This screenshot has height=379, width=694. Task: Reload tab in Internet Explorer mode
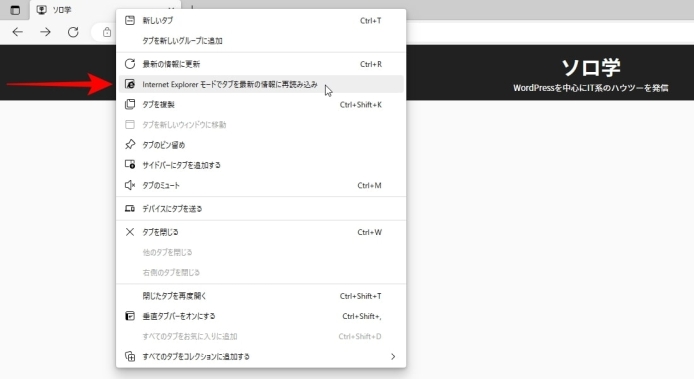(x=261, y=84)
